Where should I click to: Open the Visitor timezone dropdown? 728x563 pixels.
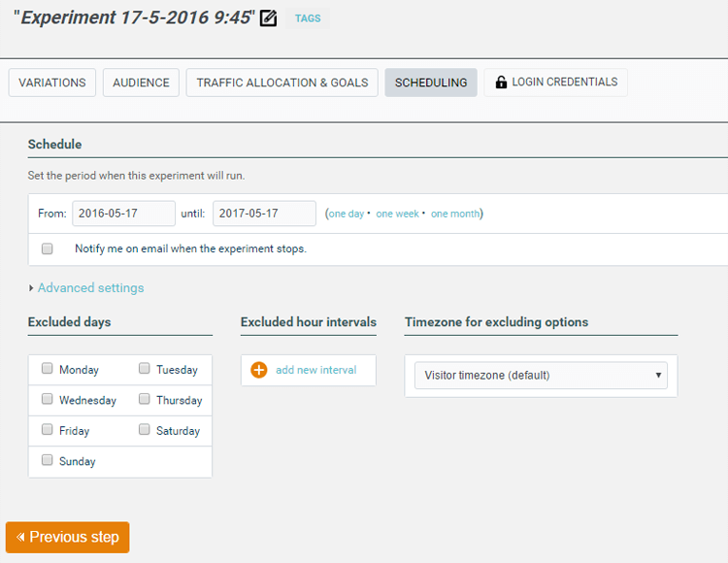(x=541, y=376)
